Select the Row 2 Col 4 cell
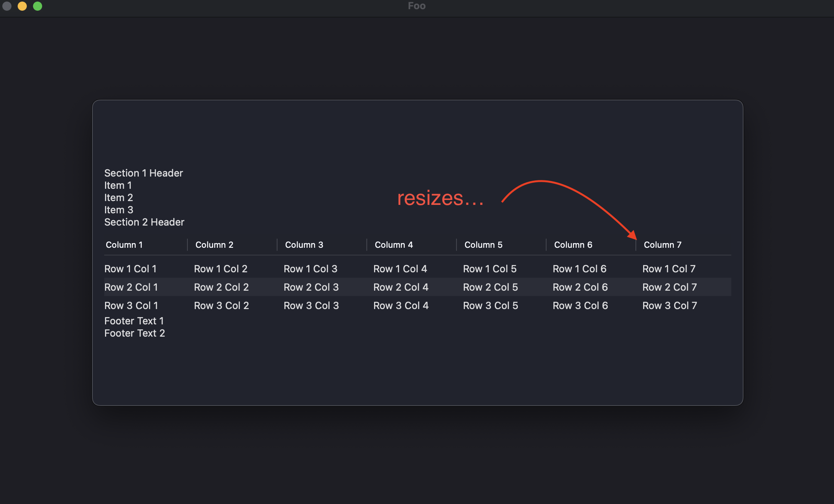Viewport: 834px width, 504px height. (401, 287)
